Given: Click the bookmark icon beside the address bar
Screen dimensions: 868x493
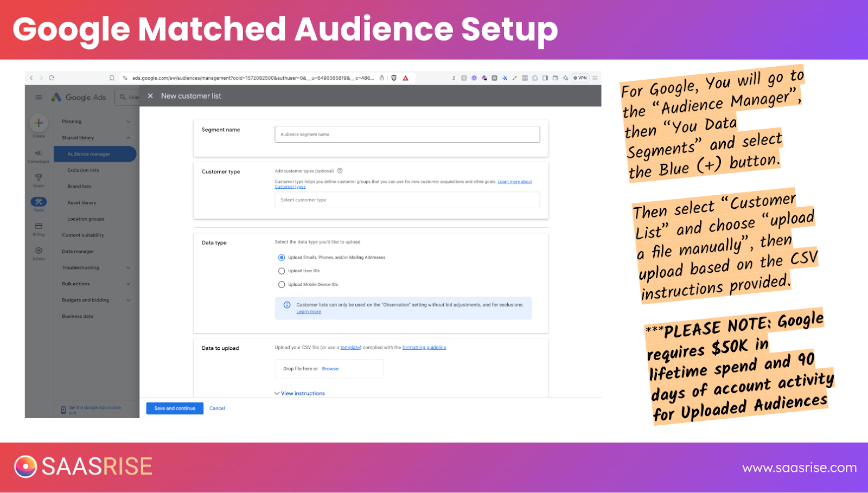Looking at the screenshot, I should [x=112, y=78].
